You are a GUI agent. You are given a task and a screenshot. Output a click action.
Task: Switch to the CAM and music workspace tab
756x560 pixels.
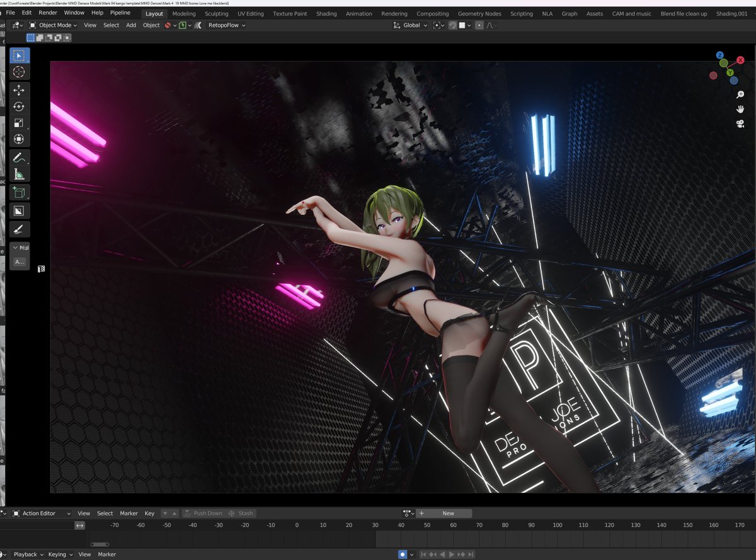click(631, 13)
